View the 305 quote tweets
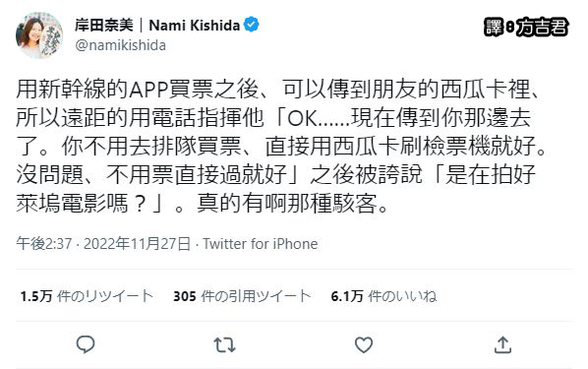 click(x=242, y=296)
